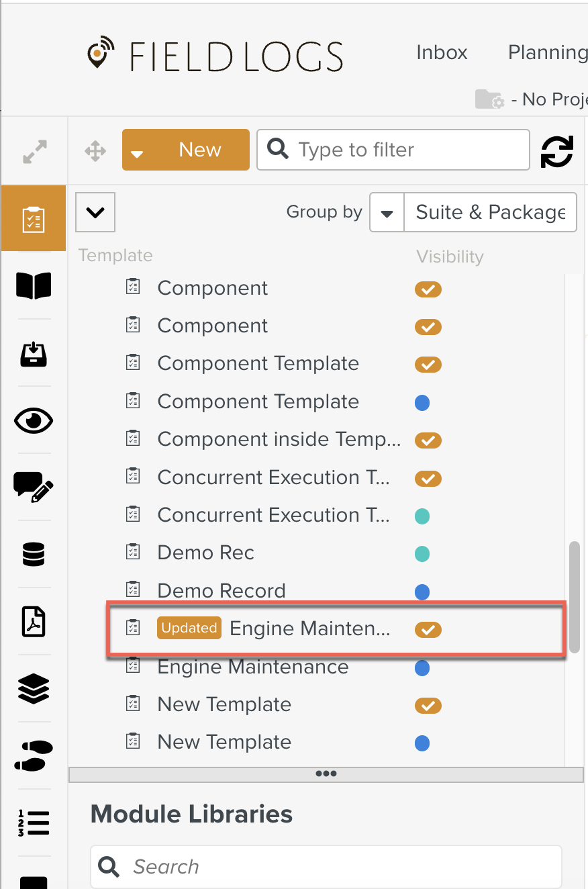Toggle visibility checkmark for Component inside Template
The width and height of the screenshot is (588, 889).
pyautogui.click(x=428, y=440)
